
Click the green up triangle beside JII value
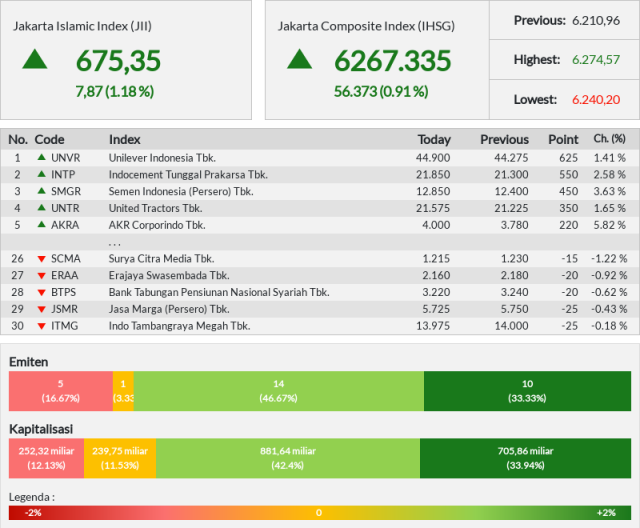point(35,59)
